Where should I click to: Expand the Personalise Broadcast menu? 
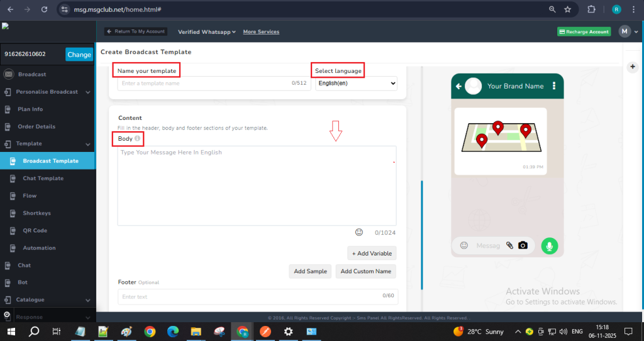click(x=87, y=92)
